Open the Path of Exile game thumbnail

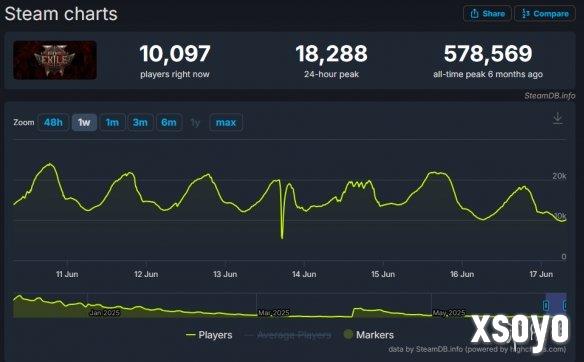[x=55, y=60]
